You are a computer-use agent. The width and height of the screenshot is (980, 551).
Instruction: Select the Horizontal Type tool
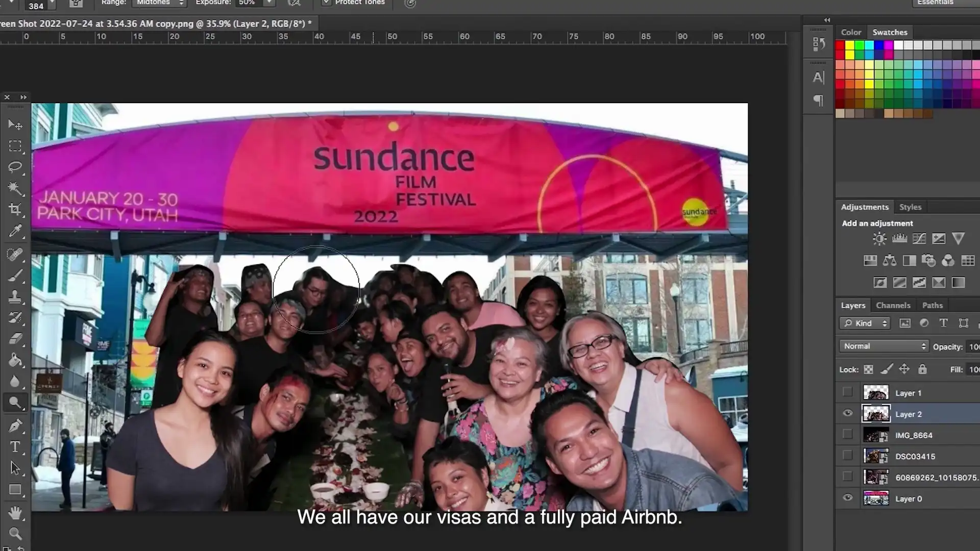click(x=15, y=447)
